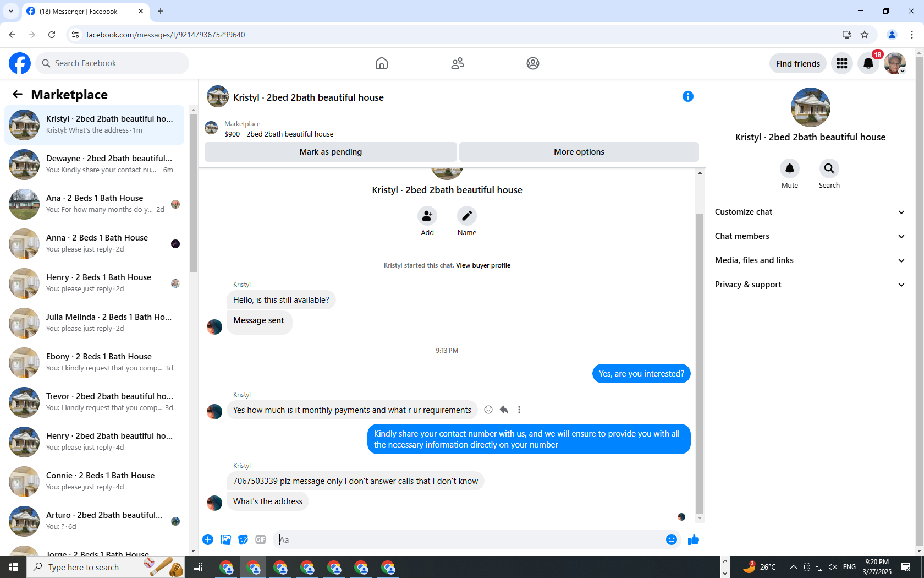The image size is (924, 578).
Task: Attach a photo using the image icon
Action: click(226, 539)
